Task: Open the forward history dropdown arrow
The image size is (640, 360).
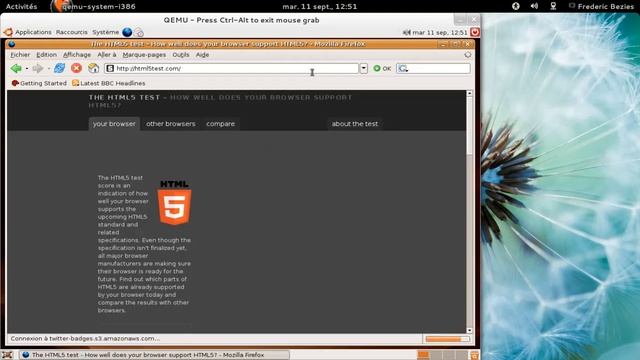Action: 48,69
